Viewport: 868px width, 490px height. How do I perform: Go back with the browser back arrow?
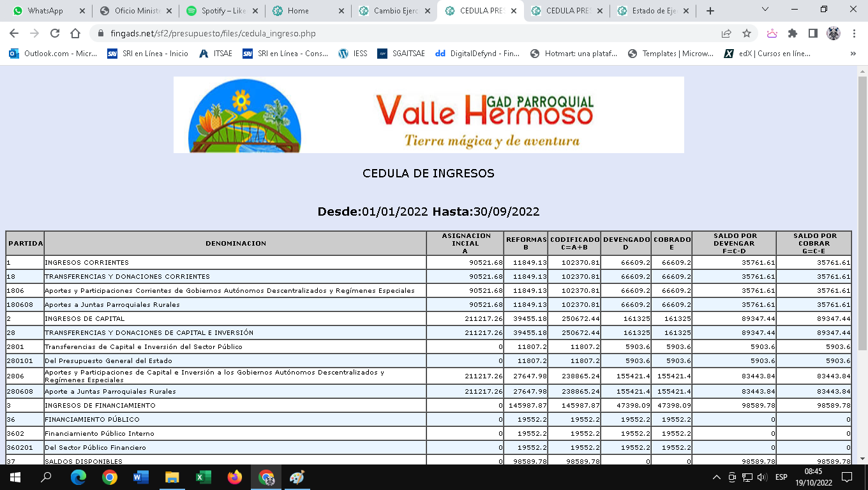pyautogui.click(x=14, y=34)
